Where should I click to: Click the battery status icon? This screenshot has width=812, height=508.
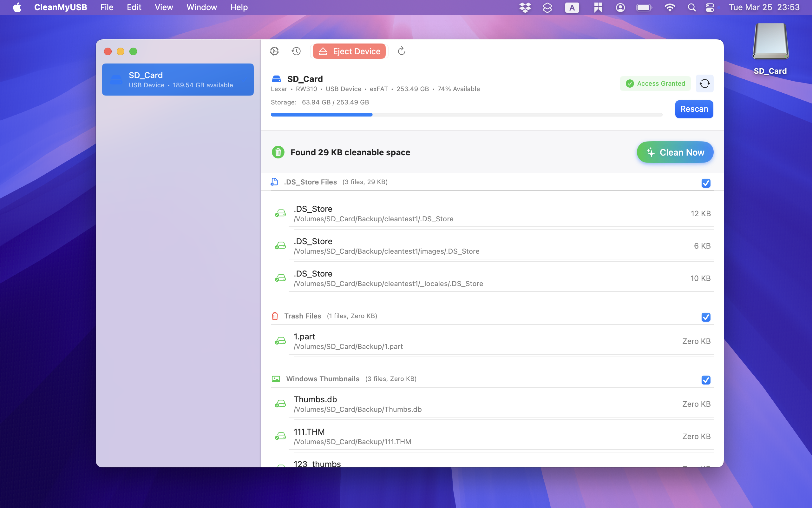click(644, 7)
